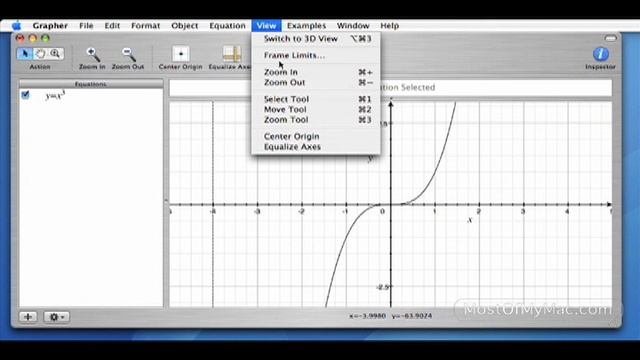Choose Zoom Out from View menu

click(x=316, y=82)
